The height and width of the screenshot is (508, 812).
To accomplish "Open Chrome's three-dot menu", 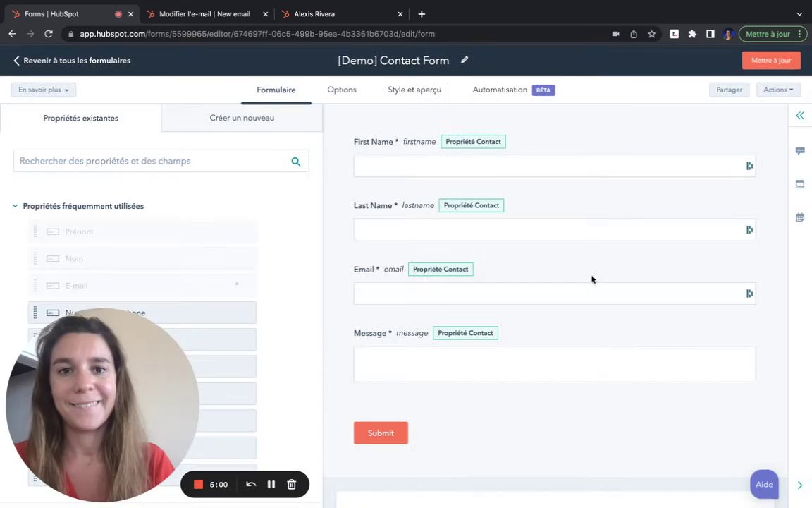I will coord(800,34).
